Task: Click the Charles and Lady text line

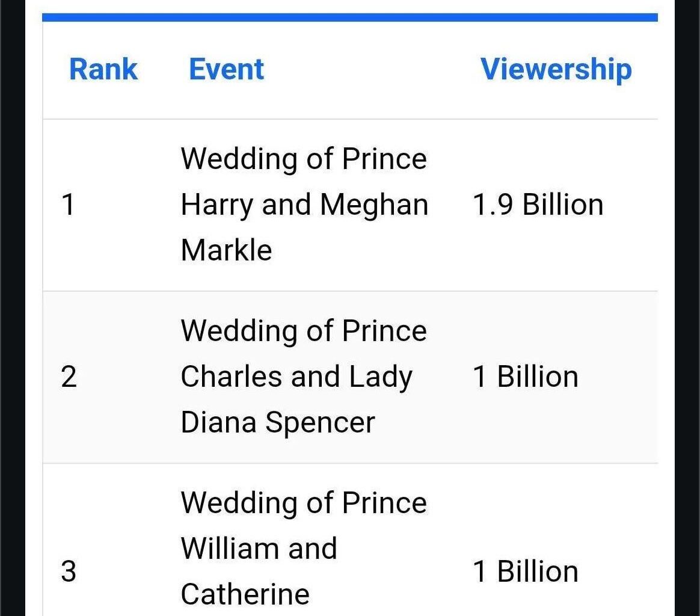Action: point(296,377)
